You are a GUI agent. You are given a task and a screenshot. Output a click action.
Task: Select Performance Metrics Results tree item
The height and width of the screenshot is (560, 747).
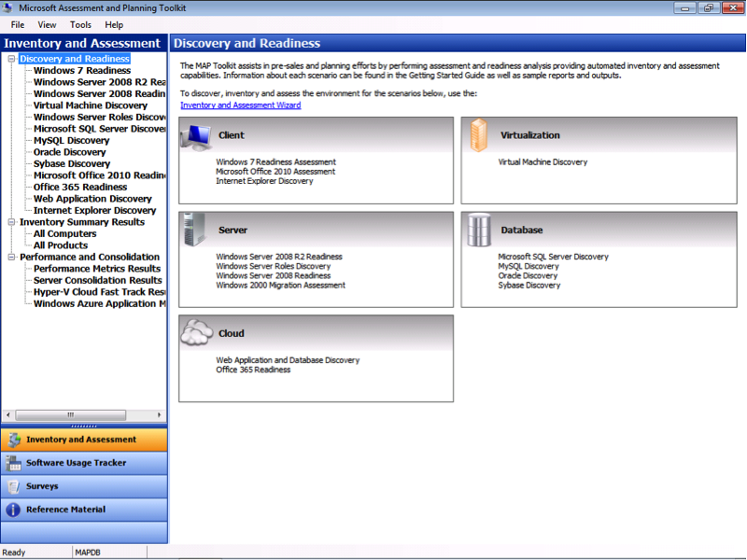97,269
